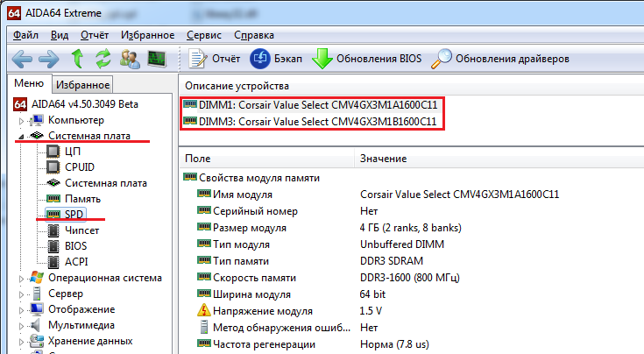The width and height of the screenshot is (644, 354).
Task: Refresh with the green circular arrows icon
Action: (103, 59)
